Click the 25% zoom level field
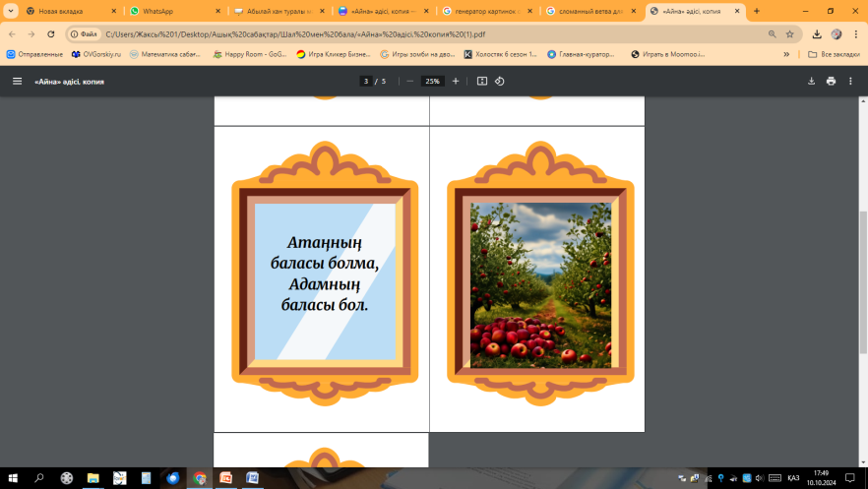The width and height of the screenshot is (868, 489). point(432,82)
